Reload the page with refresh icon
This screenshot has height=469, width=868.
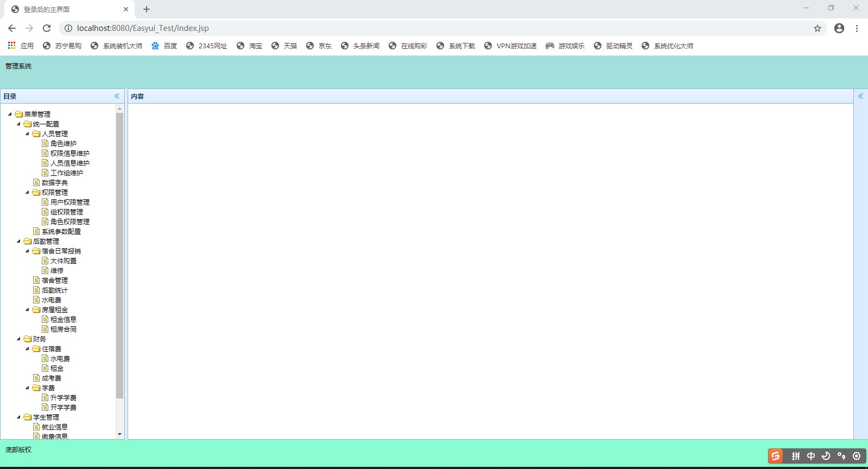47,28
